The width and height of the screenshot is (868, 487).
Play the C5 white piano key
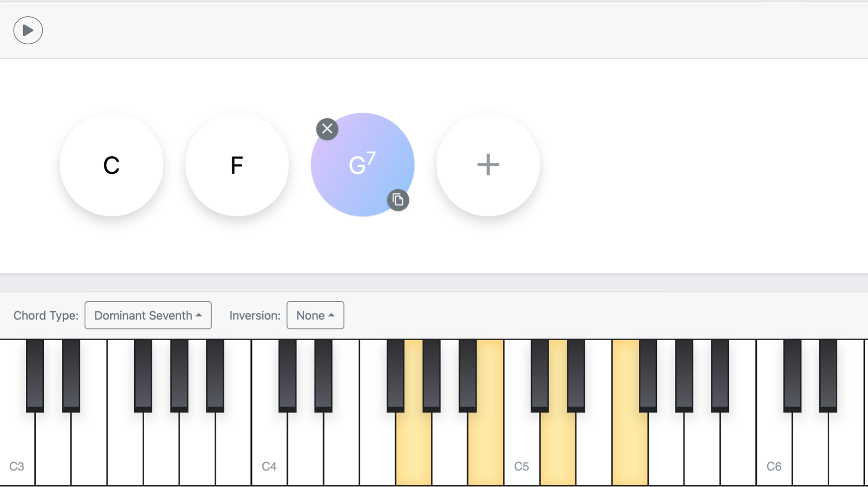pyautogui.click(x=522, y=447)
